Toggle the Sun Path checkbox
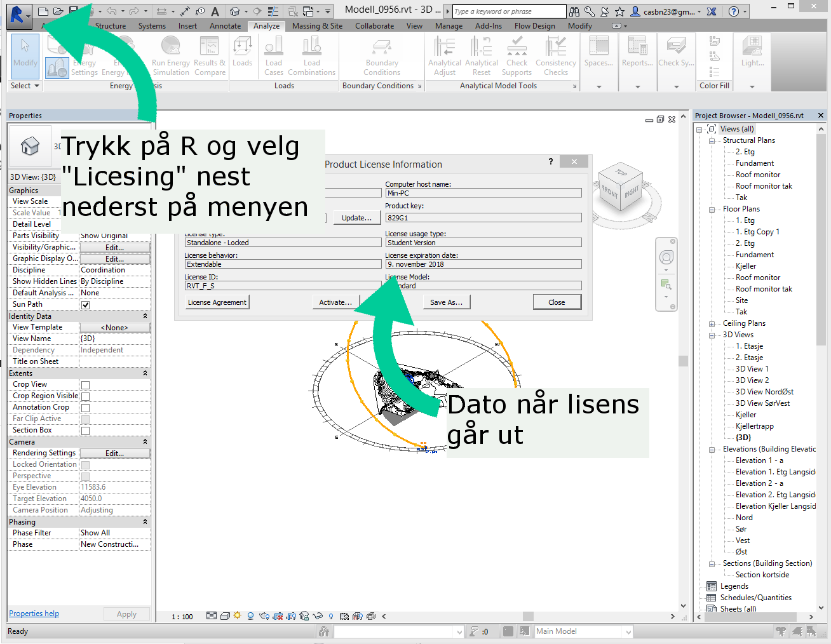 (x=85, y=305)
